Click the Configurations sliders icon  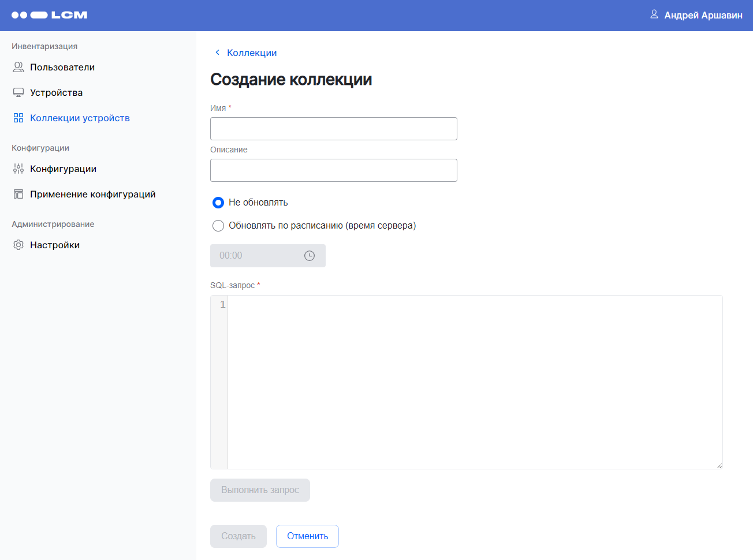coord(18,169)
